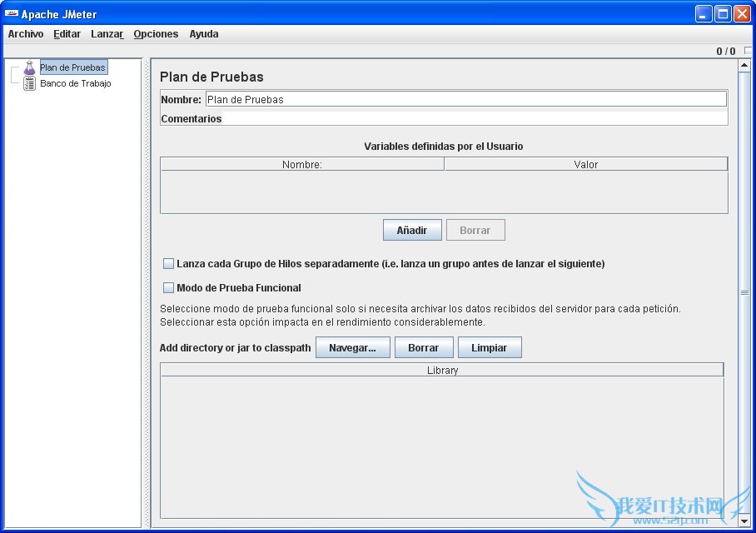Click the Nombre text field
The width and height of the screenshot is (756, 533).
tap(465, 99)
